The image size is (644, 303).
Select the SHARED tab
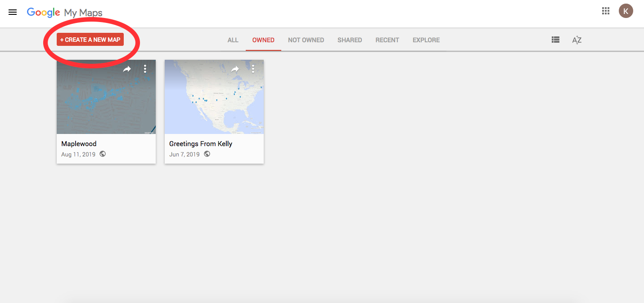pyautogui.click(x=350, y=40)
